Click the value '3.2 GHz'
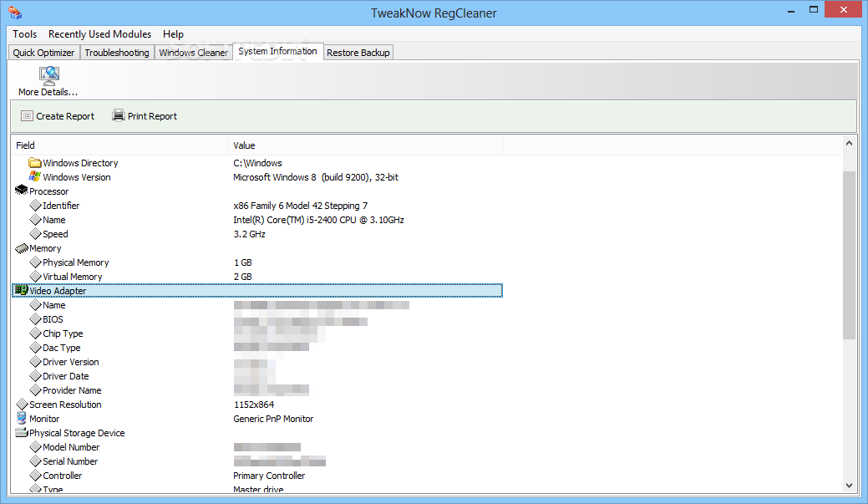The height and width of the screenshot is (504, 868). [249, 234]
